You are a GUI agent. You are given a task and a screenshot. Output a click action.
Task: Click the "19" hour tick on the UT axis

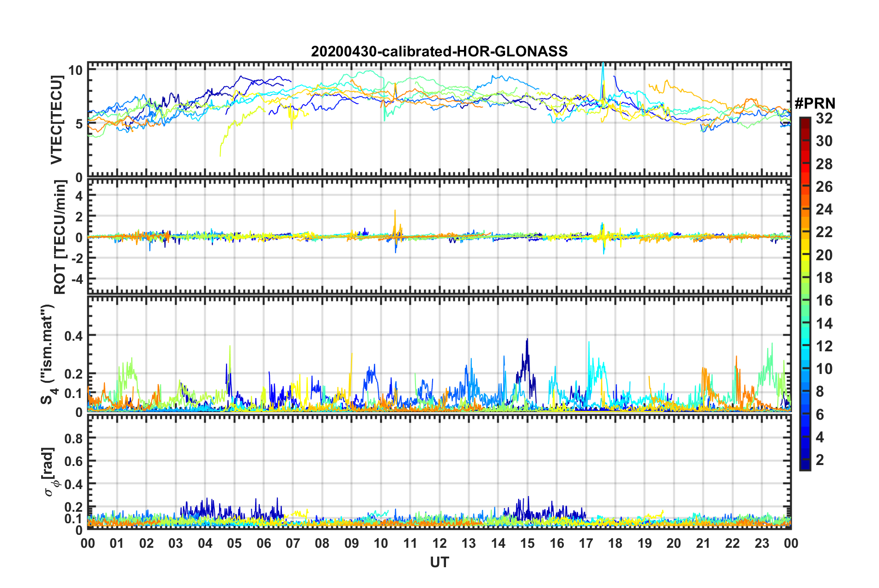point(645,543)
